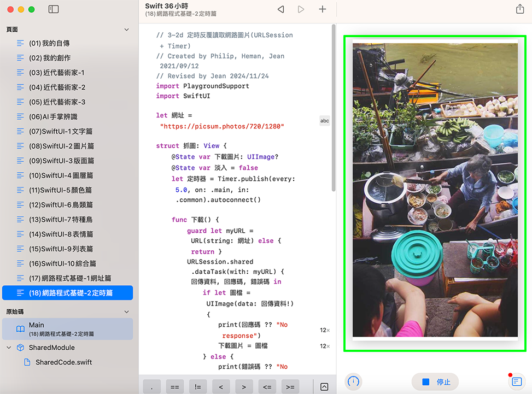The width and height of the screenshot is (532, 394).
Task: Click the code editor vertical scrollbar
Action: click(333, 109)
